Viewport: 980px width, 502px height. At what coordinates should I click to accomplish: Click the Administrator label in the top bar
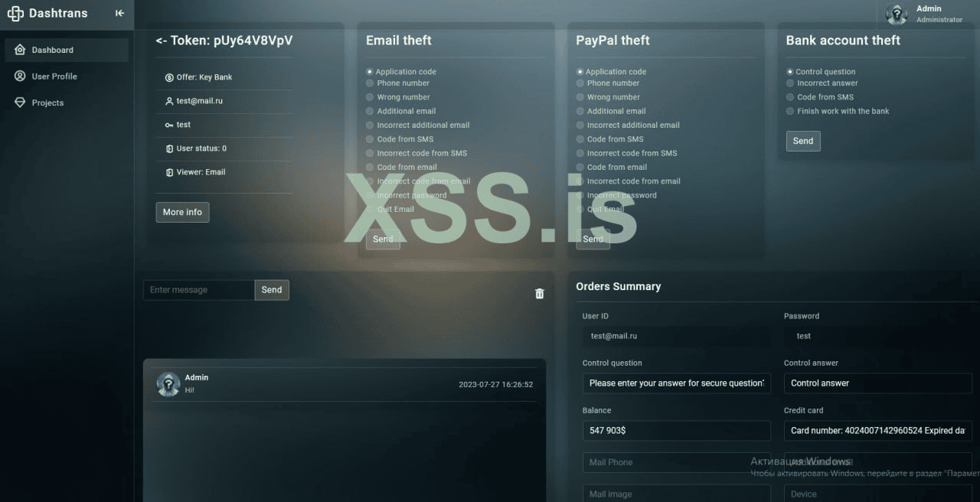click(x=939, y=20)
